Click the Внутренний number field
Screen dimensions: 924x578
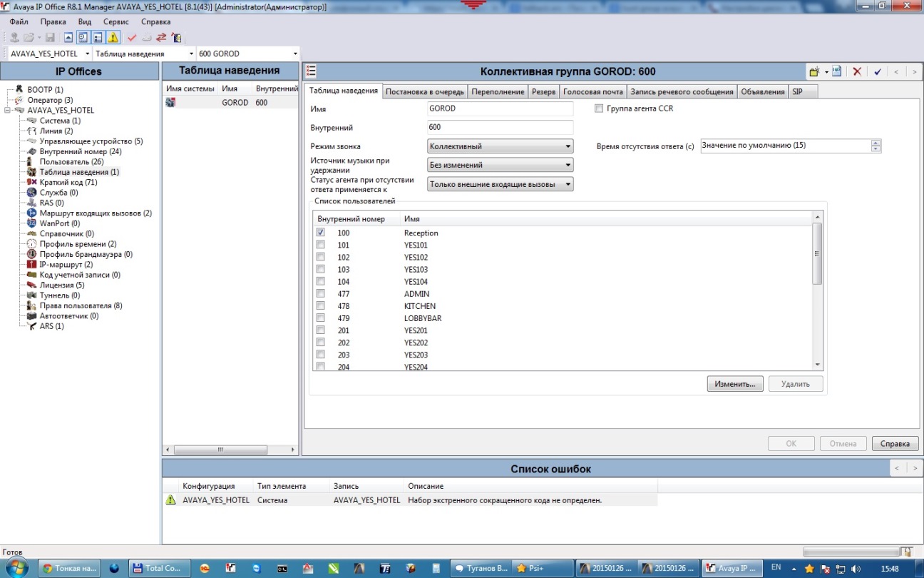(x=500, y=127)
